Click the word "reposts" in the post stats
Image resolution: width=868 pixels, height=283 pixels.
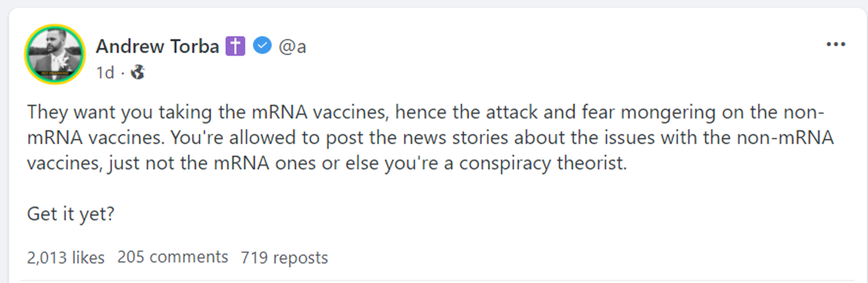pos(300,258)
